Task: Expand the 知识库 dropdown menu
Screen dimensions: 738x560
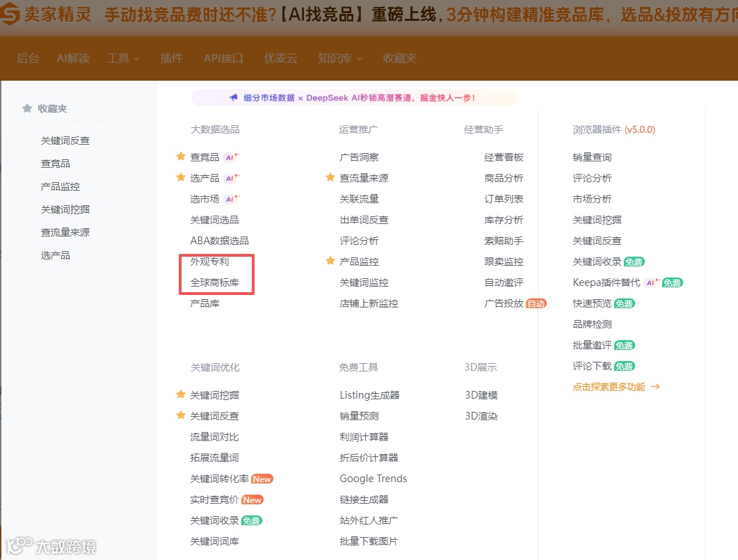Action: [x=340, y=58]
